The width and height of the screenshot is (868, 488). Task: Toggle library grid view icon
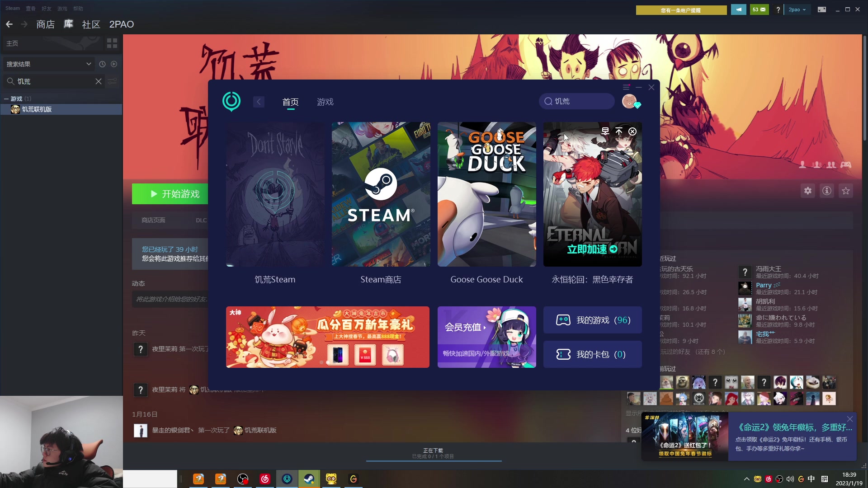pyautogui.click(x=112, y=43)
